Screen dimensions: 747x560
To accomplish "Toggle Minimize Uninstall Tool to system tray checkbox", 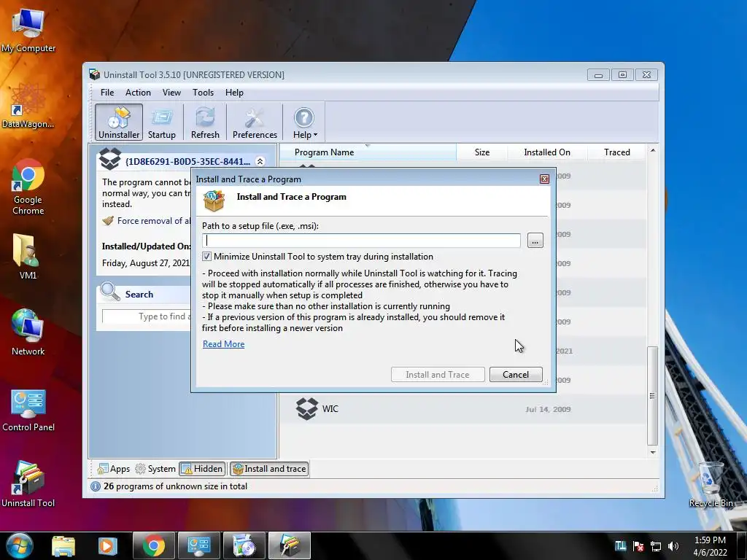I will point(206,256).
